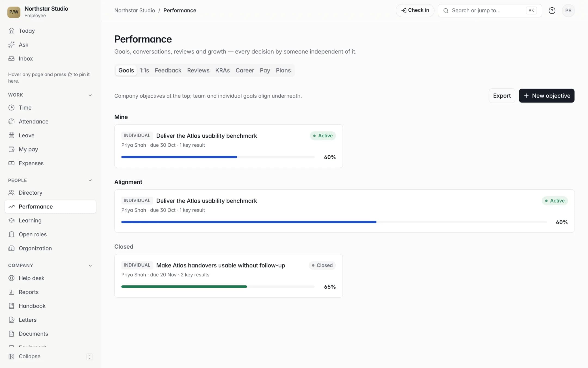
Task: Click the Reports bar chart icon
Action: pos(11,292)
